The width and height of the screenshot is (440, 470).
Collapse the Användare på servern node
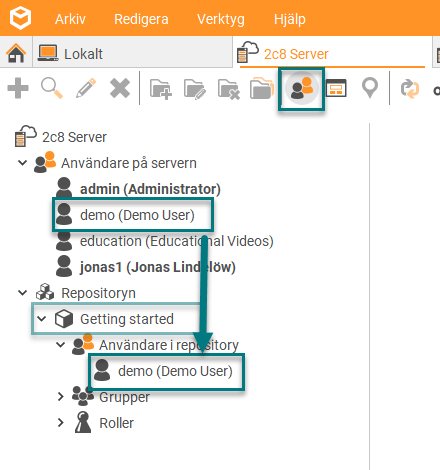click(22, 163)
